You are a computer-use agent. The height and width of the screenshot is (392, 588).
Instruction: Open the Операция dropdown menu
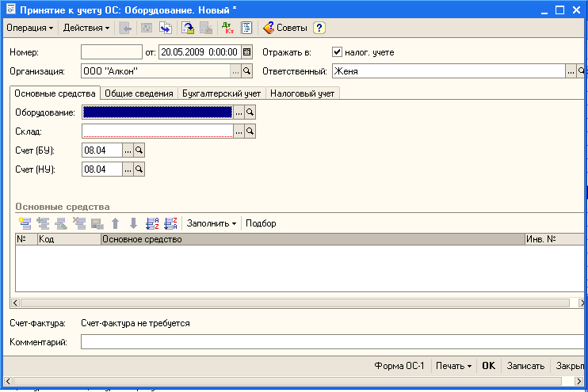30,28
